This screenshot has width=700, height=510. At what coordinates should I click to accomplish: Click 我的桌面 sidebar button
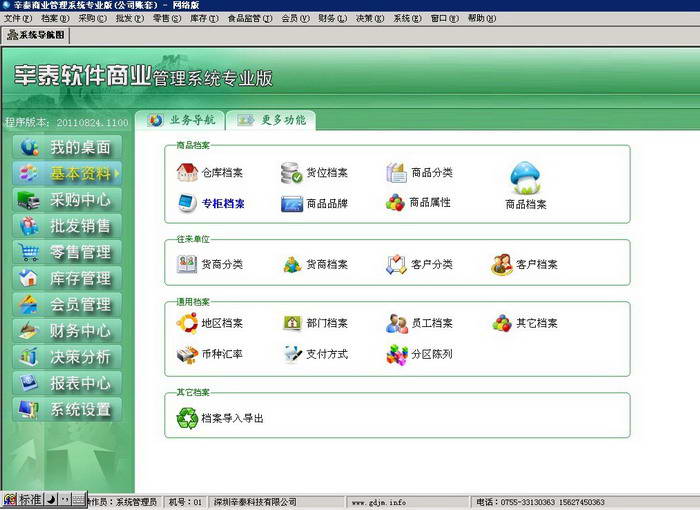pos(67,147)
